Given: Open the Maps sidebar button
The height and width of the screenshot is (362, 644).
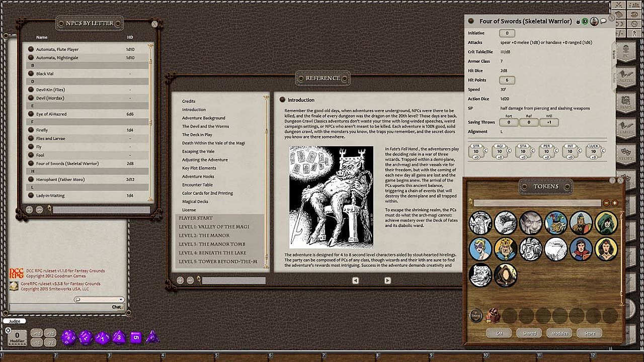Looking at the screenshot, I should (627, 102).
